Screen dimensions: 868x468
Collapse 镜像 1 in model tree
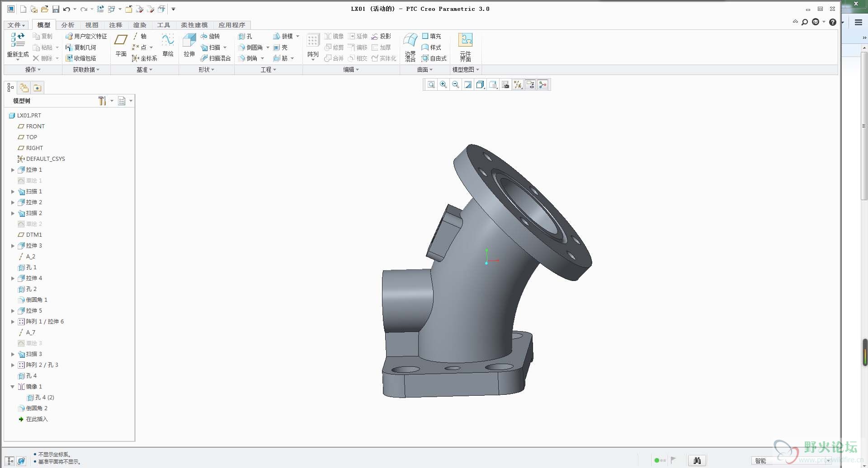[x=13, y=387]
